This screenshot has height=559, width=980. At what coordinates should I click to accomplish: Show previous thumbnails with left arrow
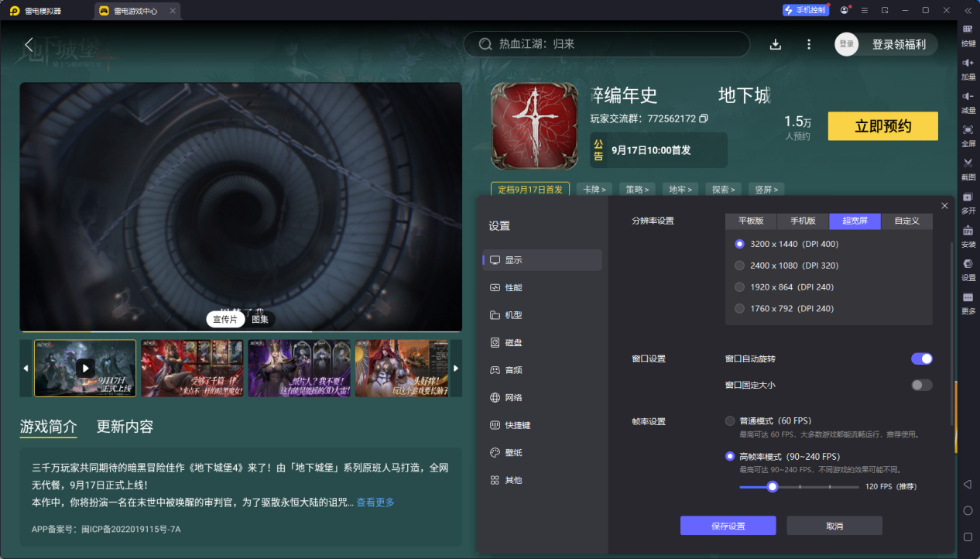(26, 369)
